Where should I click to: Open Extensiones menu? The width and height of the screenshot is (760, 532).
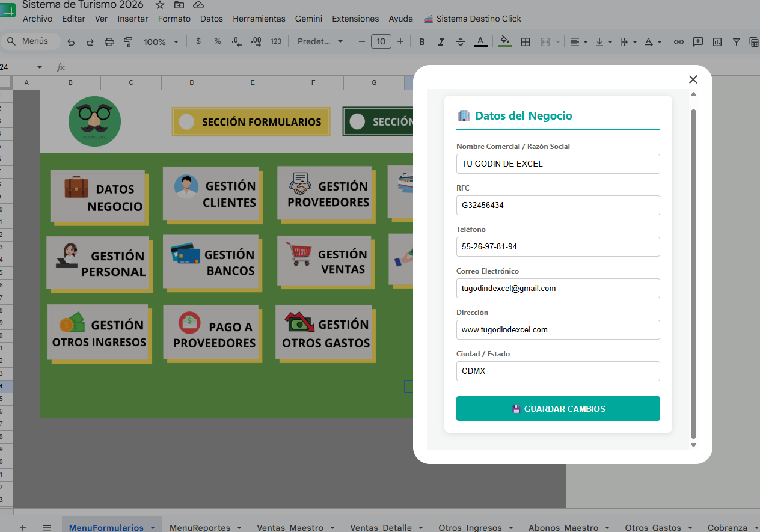(x=355, y=19)
